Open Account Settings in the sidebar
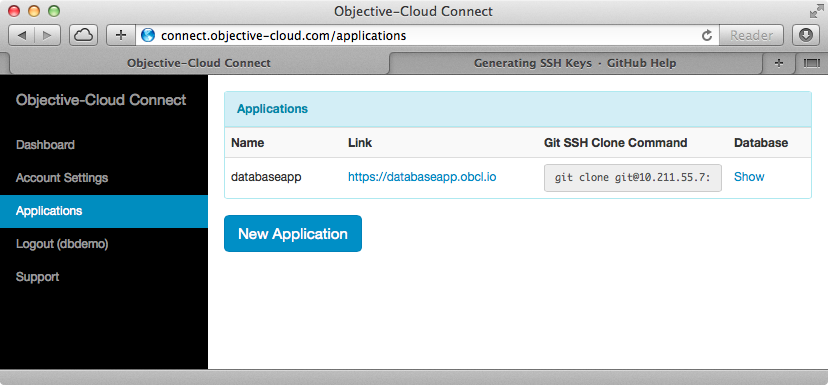The height and width of the screenshot is (385, 828). point(62,178)
